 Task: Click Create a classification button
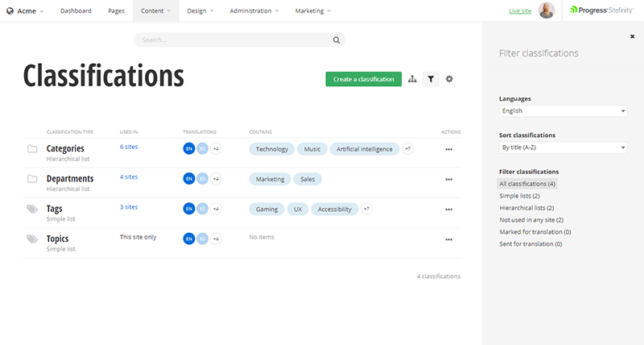pyautogui.click(x=364, y=79)
